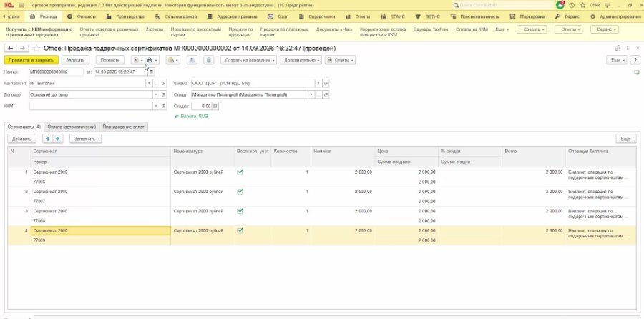
Task: Click the Скидка input field
Action: [201, 106]
